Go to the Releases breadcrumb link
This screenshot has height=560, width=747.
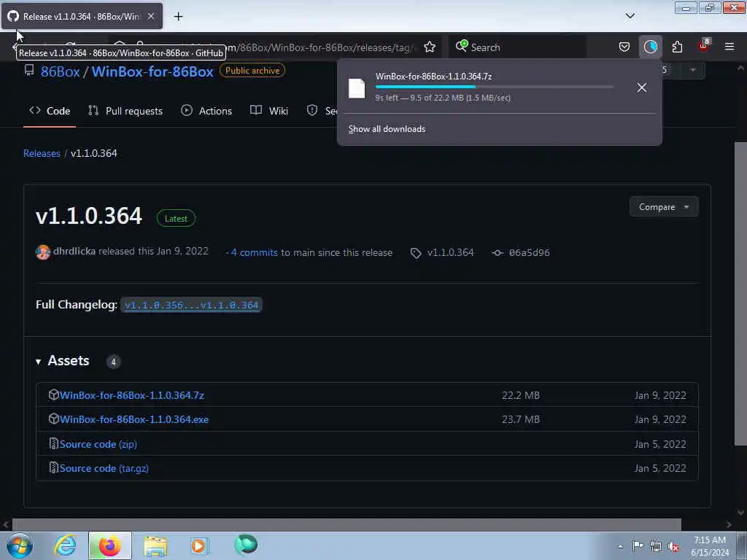pyautogui.click(x=42, y=153)
